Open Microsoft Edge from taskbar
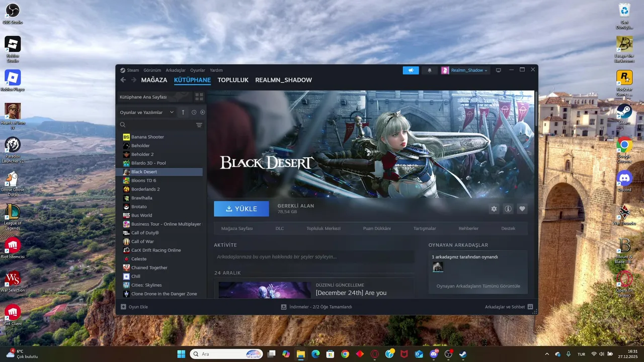 [315, 354]
